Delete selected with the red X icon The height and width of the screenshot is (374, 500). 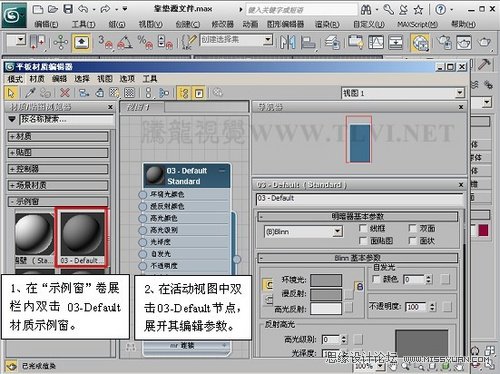[65, 92]
